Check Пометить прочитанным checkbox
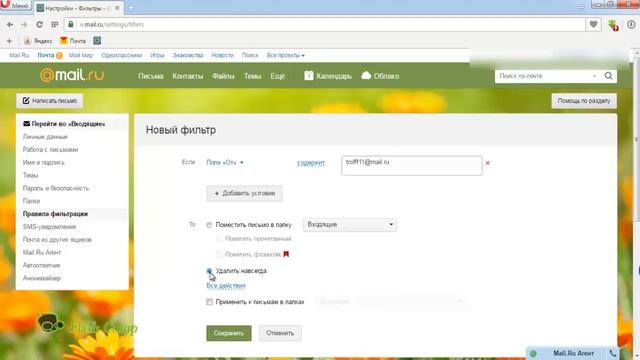The height and width of the screenshot is (360, 640). pos(219,238)
